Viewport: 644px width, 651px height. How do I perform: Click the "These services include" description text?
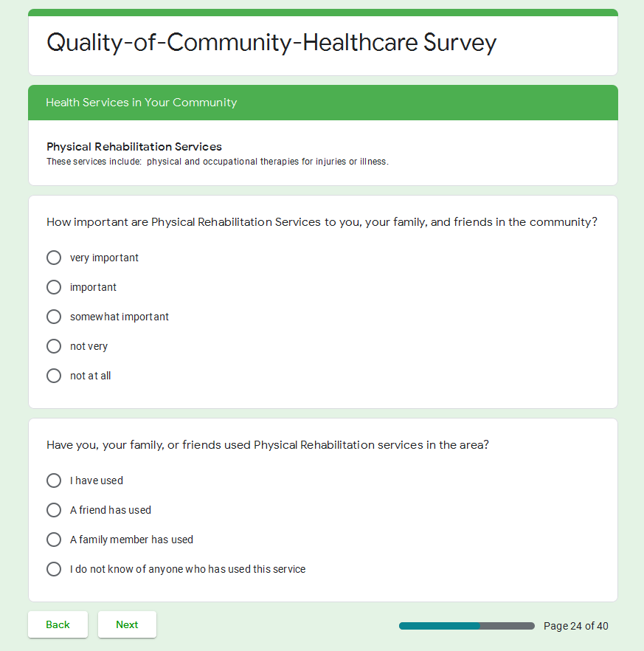217,162
